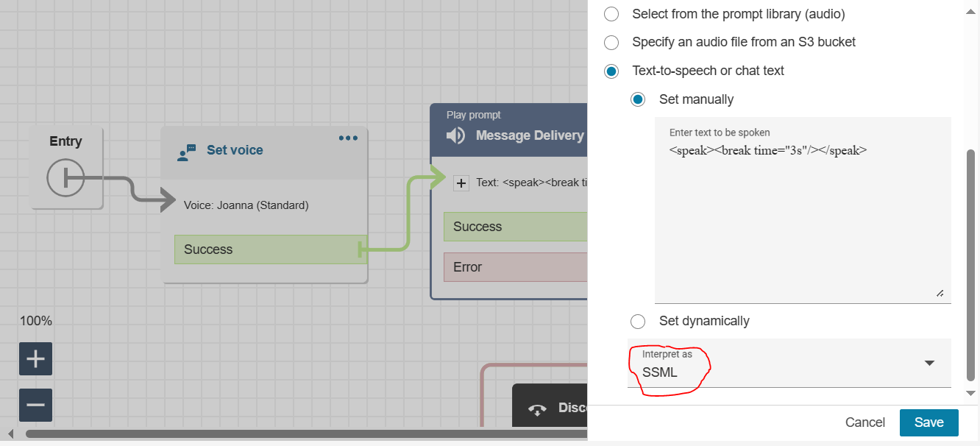The height and width of the screenshot is (446, 980).
Task: Click the Success branch of Set voice
Action: point(269,249)
